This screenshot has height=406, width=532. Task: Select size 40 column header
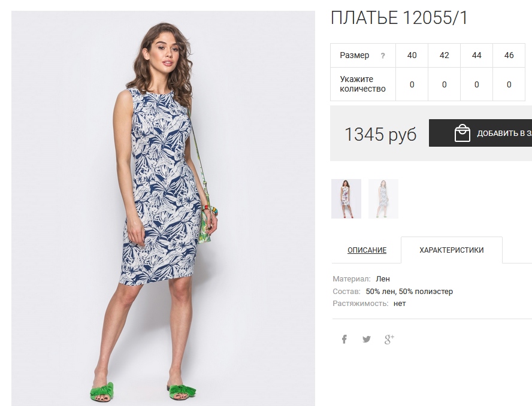412,55
